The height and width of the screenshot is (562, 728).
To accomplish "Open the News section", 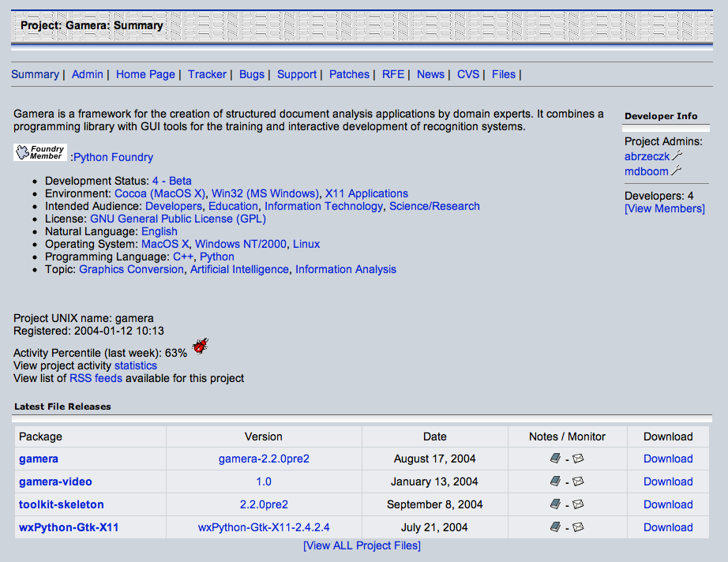I will pyautogui.click(x=430, y=74).
